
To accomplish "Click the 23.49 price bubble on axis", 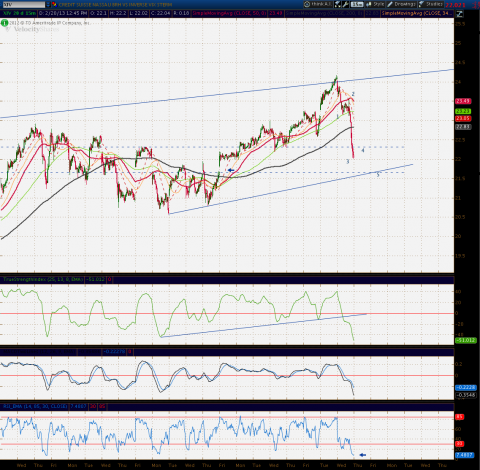I will tap(463, 101).
